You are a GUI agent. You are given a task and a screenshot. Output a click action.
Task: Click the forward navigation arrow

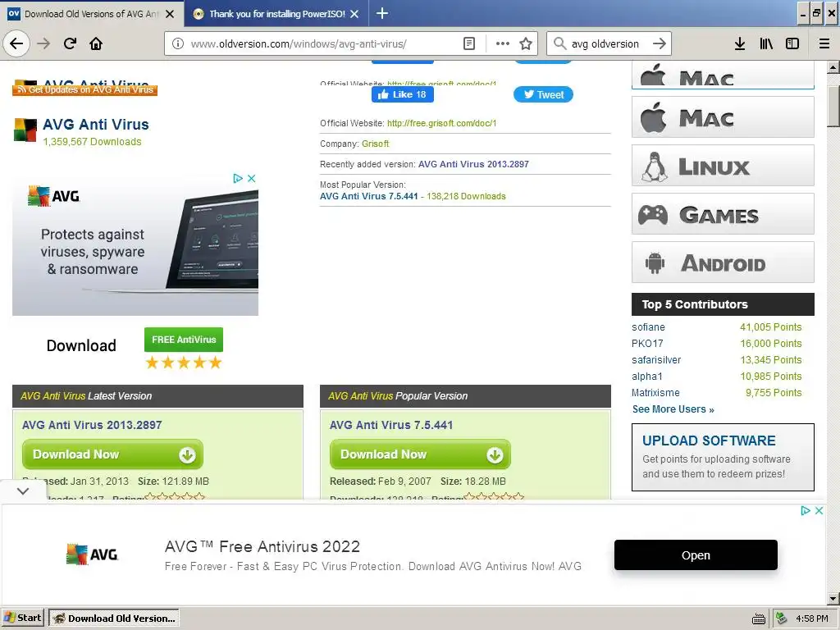click(x=43, y=43)
